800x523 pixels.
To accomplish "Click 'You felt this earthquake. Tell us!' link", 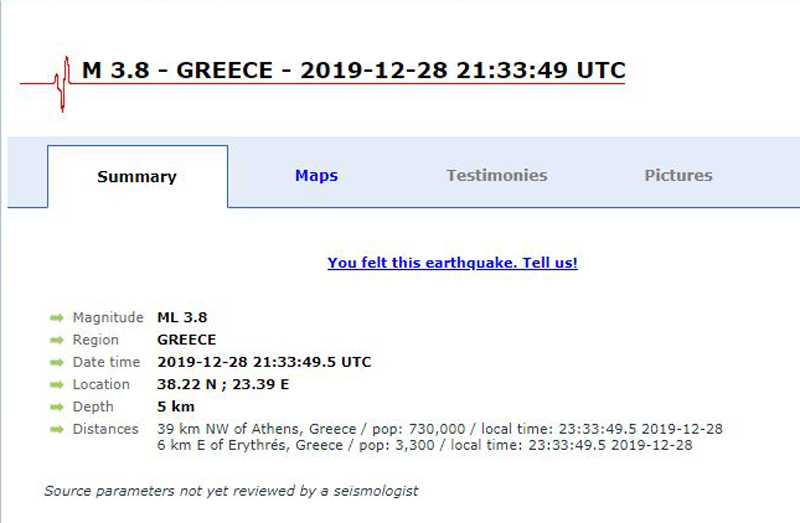I will coord(452,263).
